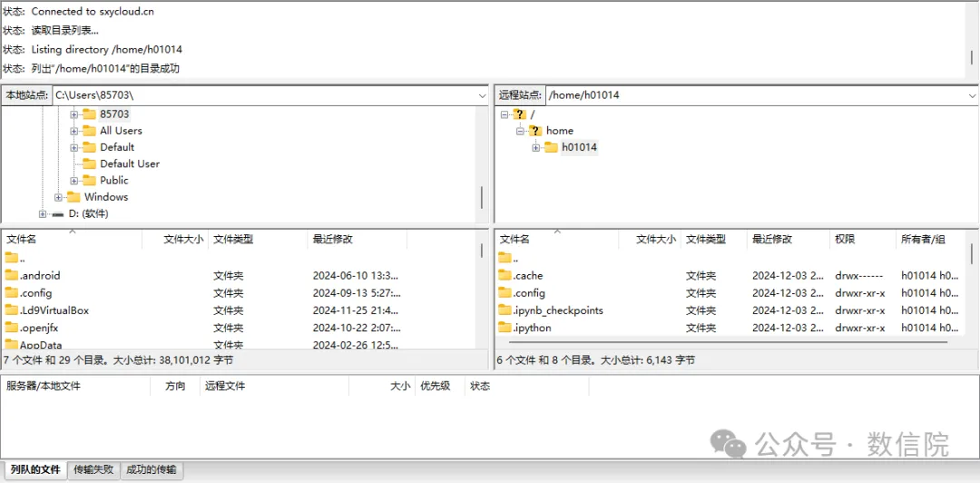Open the remote site path dropdown
This screenshot has width=980, height=483.
pos(972,95)
